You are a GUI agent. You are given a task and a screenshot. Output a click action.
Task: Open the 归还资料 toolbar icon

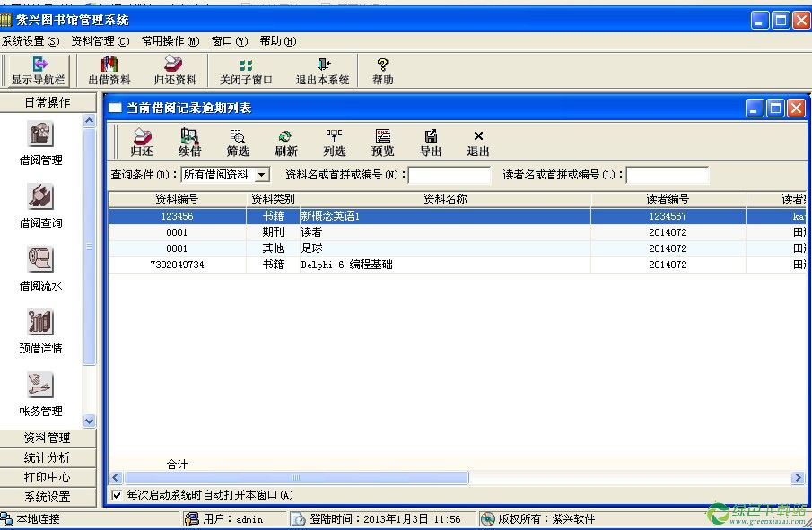pyautogui.click(x=175, y=71)
